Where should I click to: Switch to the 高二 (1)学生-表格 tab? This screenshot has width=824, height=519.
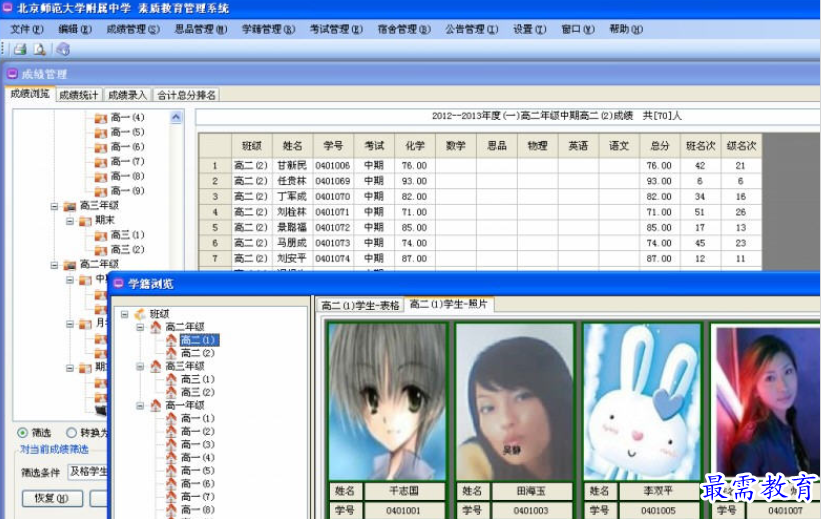(360, 305)
